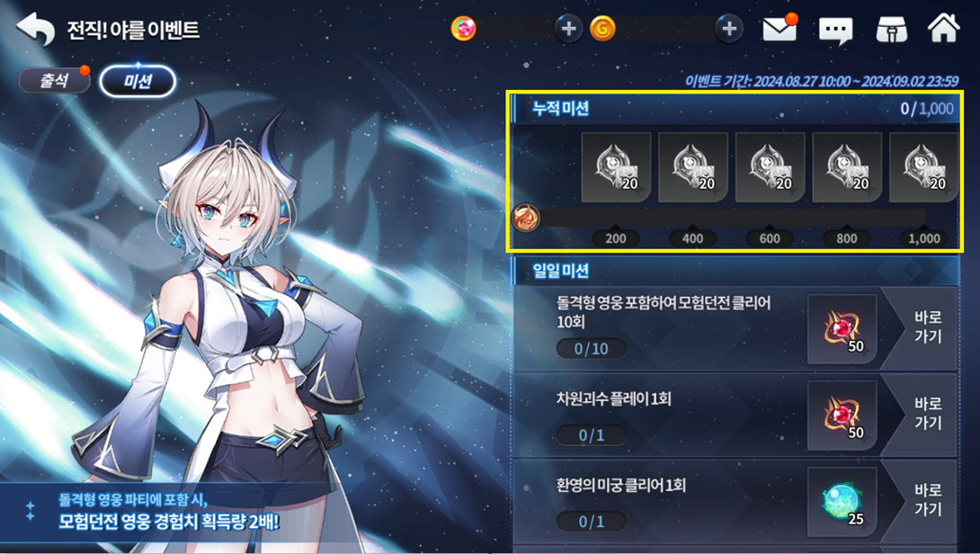Viewport: 980px width, 554px height.
Task: Tap 바로가기 for 환영의 미궁 mission
Action: pos(928,500)
